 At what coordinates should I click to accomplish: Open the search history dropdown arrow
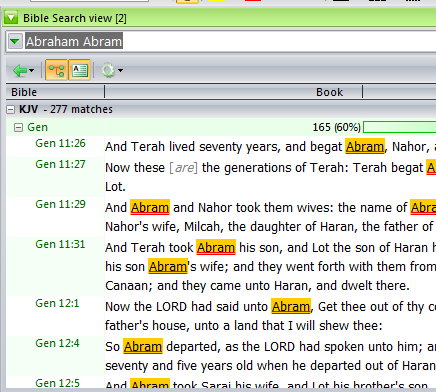coord(15,42)
